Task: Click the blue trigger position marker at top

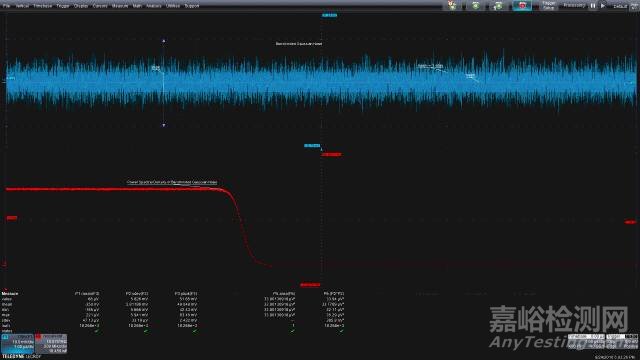Action: (329, 16)
